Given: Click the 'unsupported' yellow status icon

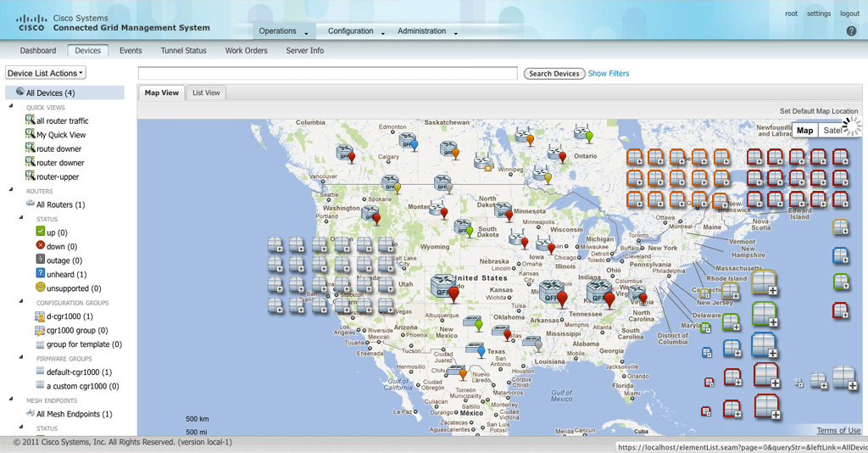Looking at the screenshot, I should 40,288.
